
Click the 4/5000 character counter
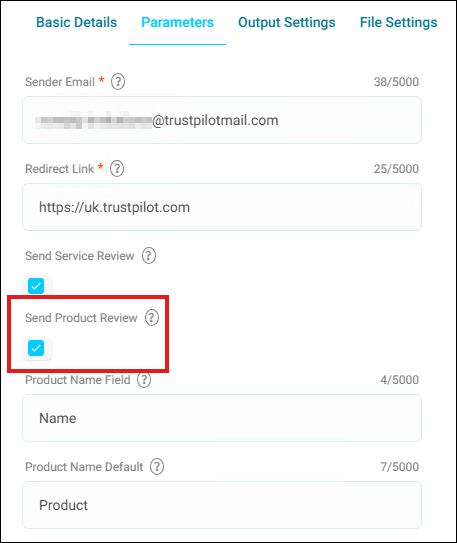400,380
